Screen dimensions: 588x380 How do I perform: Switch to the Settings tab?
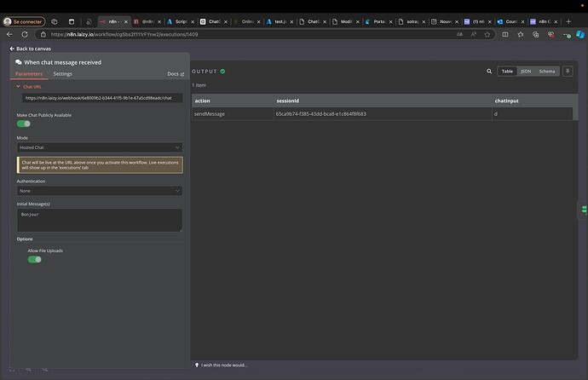pyautogui.click(x=62, y=74)
